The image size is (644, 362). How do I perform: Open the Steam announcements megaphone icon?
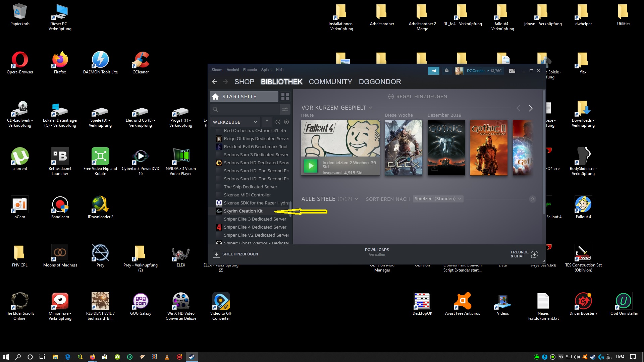pyautogui.click(x=433, y=71)
